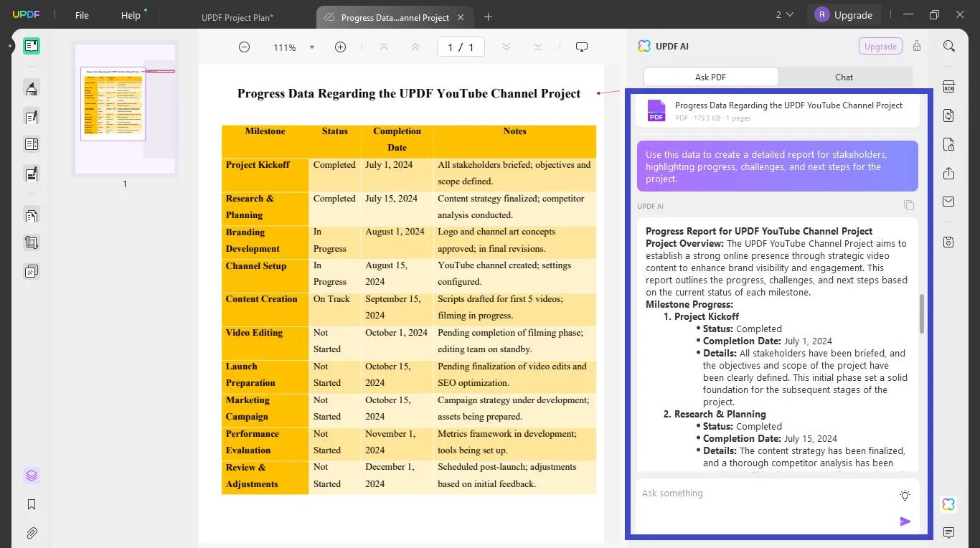Click the Upgrade button
The image size is (980, 548).
click(x=853, y=14)
